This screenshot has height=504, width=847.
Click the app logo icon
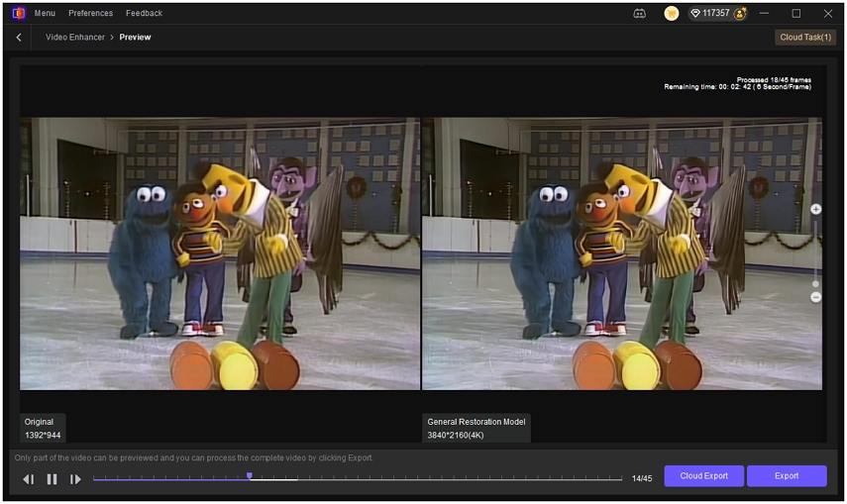18,13
